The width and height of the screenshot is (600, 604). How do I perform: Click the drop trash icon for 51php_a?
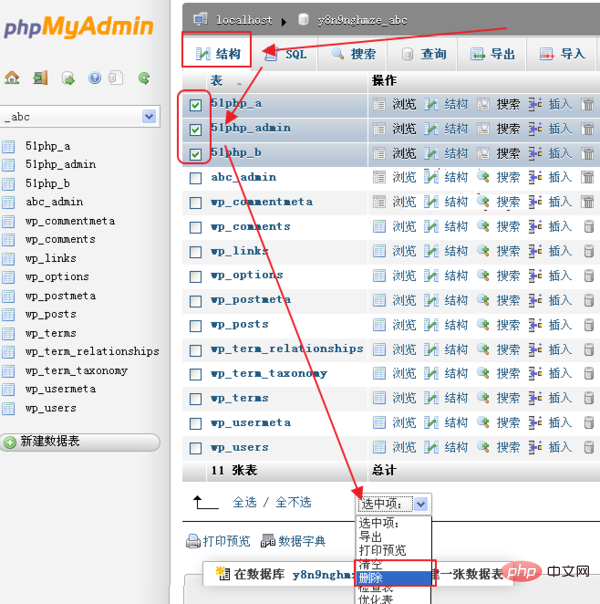(588, 104)
